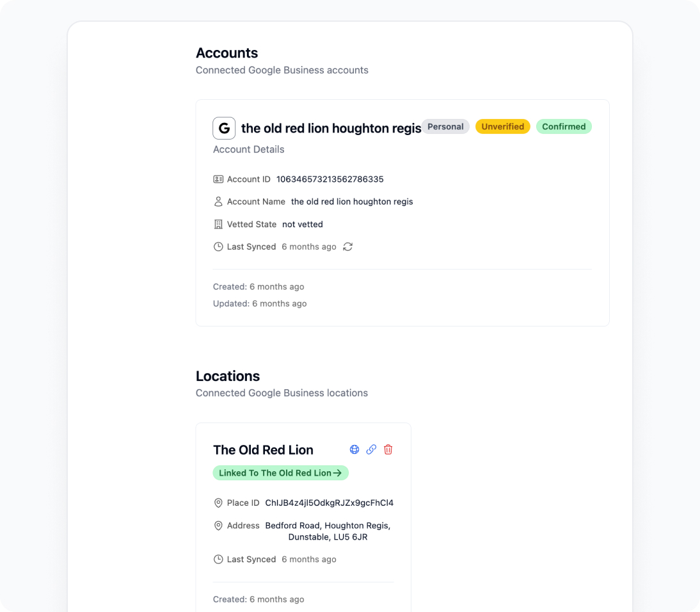Click the building icon beside Vetted State
This screenshot has width=700, height=612.
tap(218, 224)
